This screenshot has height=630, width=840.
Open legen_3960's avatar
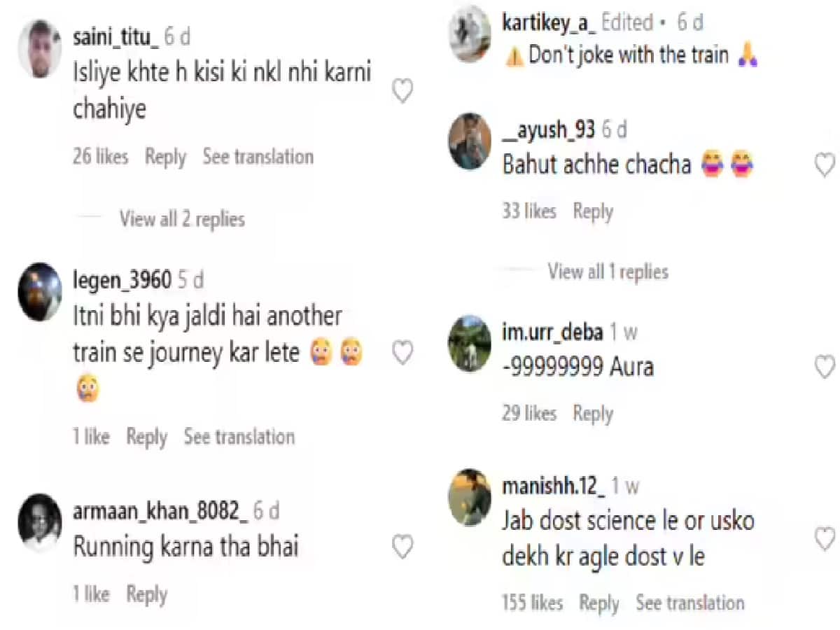pos(40,291)
